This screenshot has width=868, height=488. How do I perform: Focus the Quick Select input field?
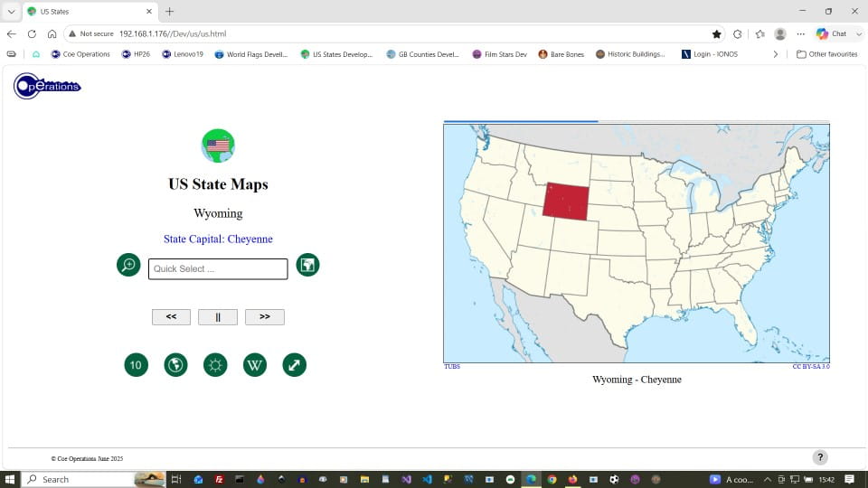pyautogui.click(x=218, y=269)
